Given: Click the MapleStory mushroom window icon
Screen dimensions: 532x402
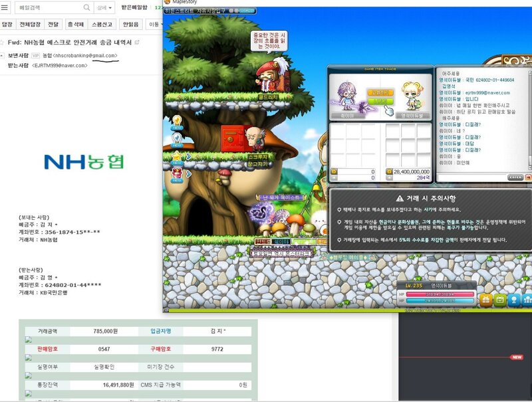Looking at the screenshot, I should coord(167,2).
